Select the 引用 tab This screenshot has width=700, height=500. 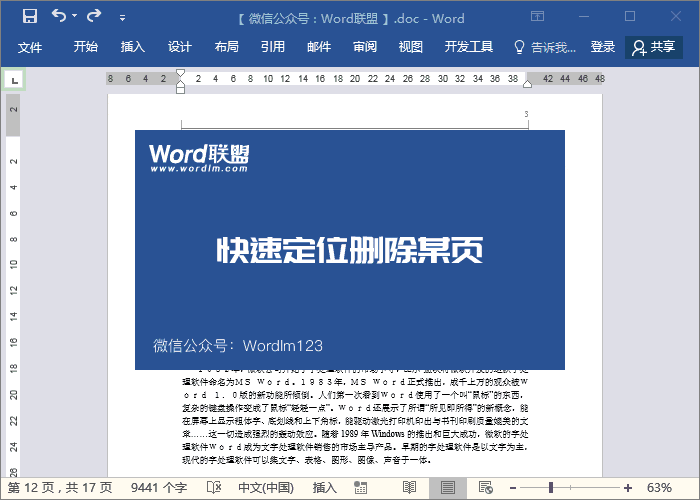coord(273,47)
